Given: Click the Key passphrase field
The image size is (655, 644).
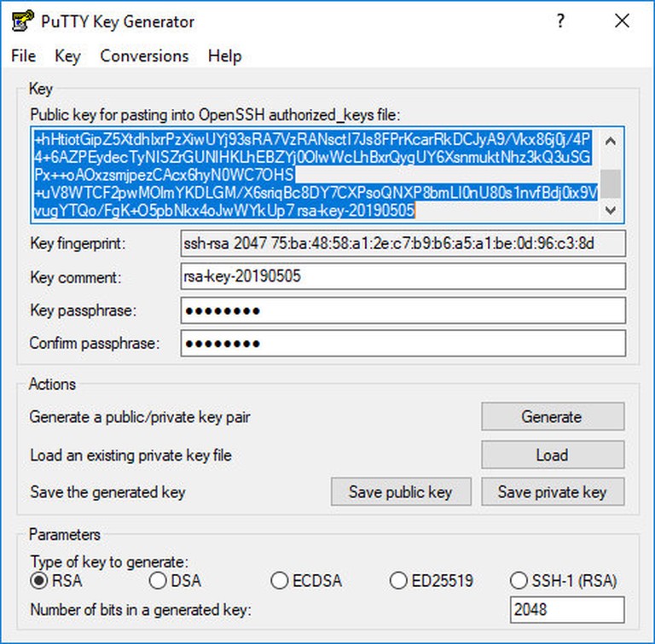Looking at the screenshot, I should pyautogui.click(x=403, y=310).
